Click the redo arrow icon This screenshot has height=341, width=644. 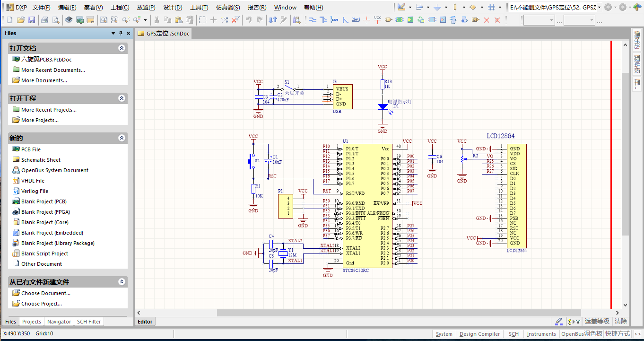point(260,20)
